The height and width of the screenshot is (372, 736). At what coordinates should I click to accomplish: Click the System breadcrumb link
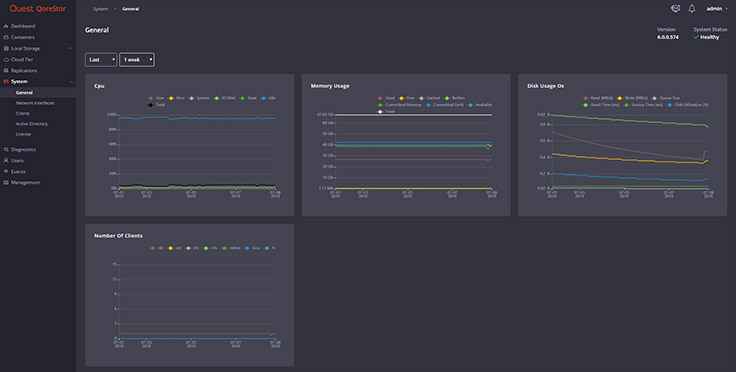[100, 9]
